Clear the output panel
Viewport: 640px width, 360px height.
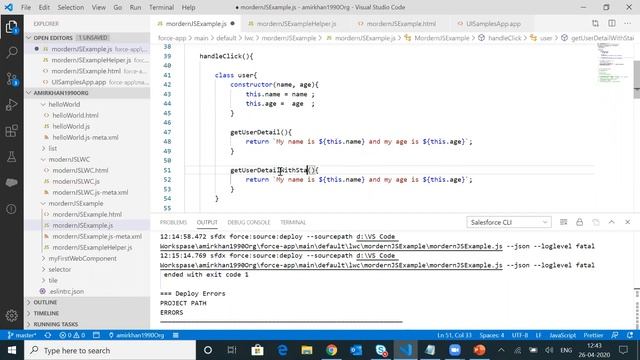pos(563,222)
